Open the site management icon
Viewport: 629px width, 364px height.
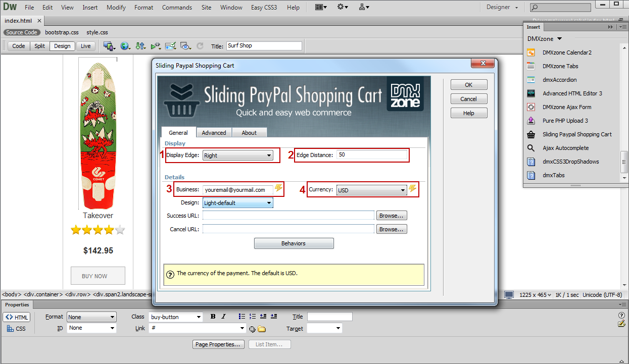364,7
